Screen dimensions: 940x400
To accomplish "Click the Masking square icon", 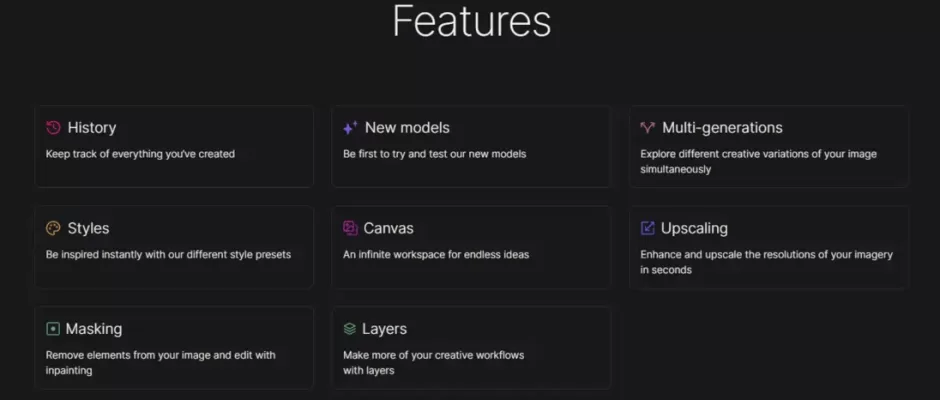I will pos(53,329).
